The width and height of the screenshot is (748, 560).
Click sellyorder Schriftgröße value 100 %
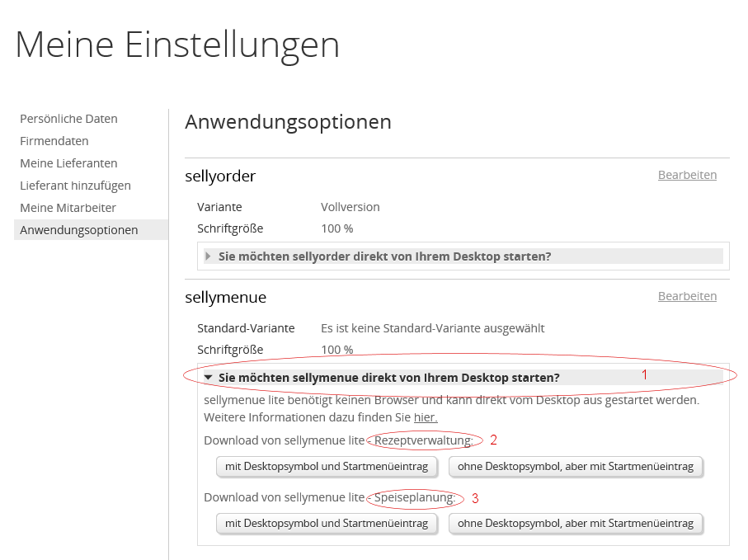[337, 229]
